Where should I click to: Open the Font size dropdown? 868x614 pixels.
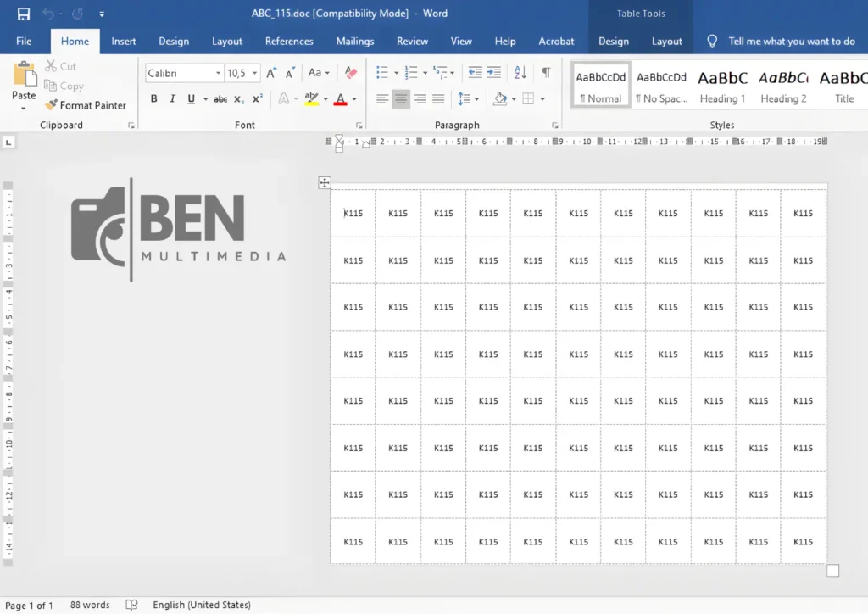254,73
